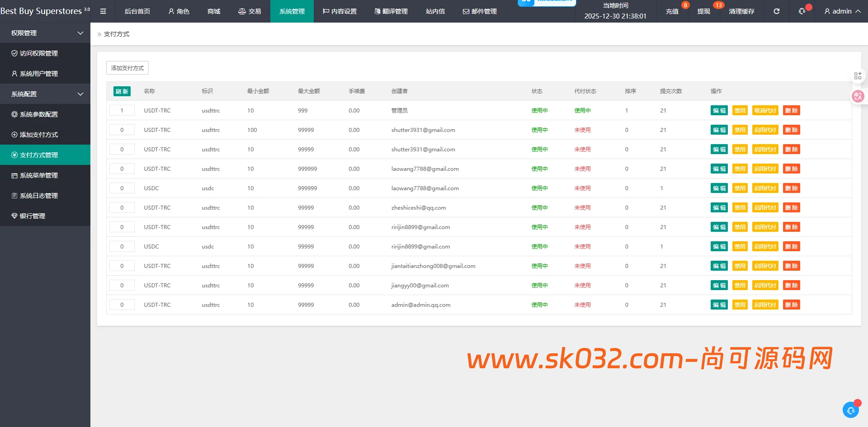Open 充值 recharge notifications
This screenshot has height=427, width=868.
(672, 11)
